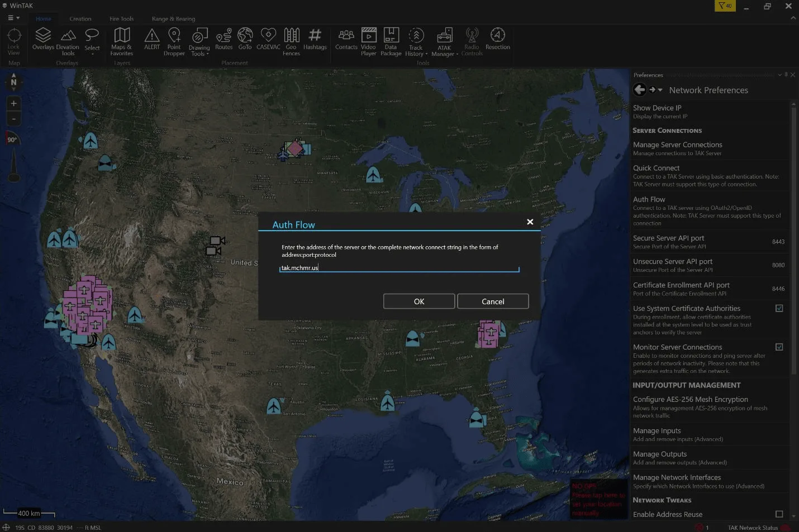Open the hamburger application menu
This screenshot has height=532, width=799.
pos(13,18)
